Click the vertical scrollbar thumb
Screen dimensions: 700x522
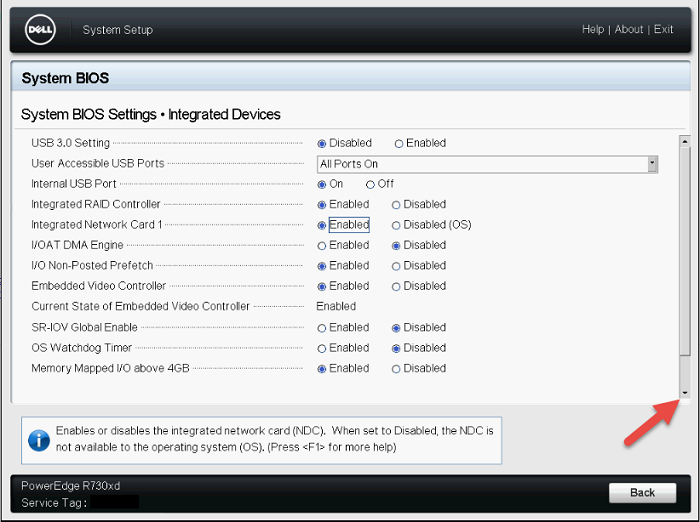pos(685,250)
